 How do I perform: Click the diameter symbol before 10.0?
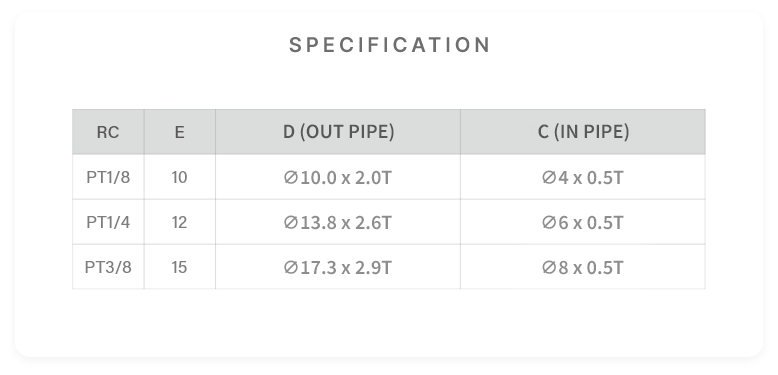pyautogui.click(x=291, y=178)
